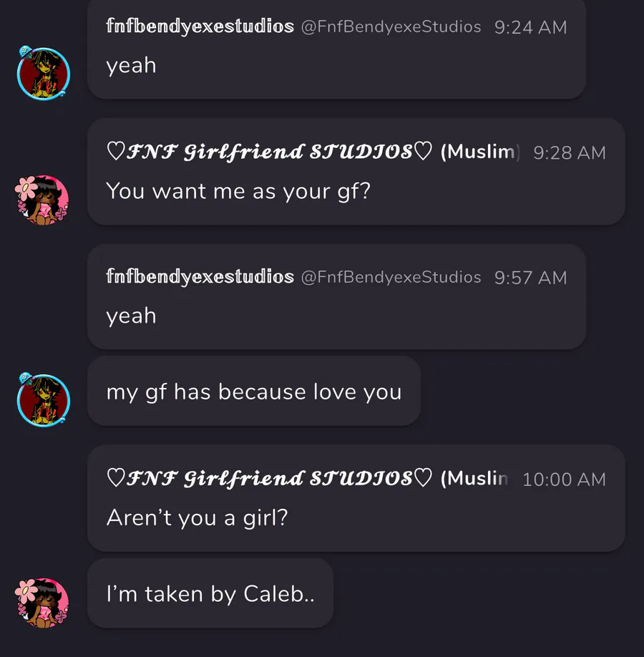Viewport: 644px width, 657px height.
Task: Select the "yeah" message sent at 9:24 AM
Action: 132,65
